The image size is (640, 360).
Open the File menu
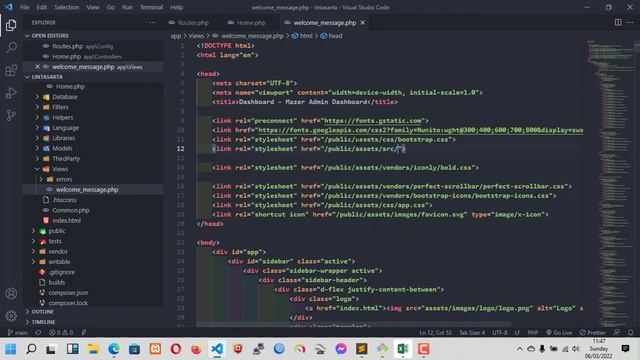coord(24,7)
